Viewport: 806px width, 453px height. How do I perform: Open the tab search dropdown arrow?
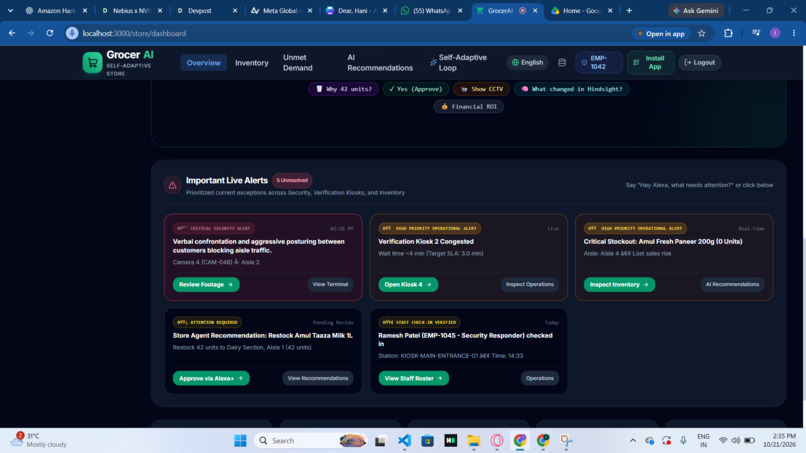[x=10, y=10]
